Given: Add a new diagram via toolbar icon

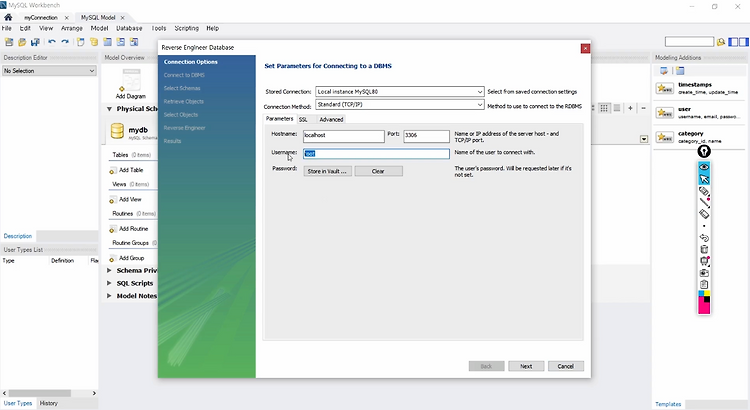Looking at the screenshot, I should click(81, 42).
